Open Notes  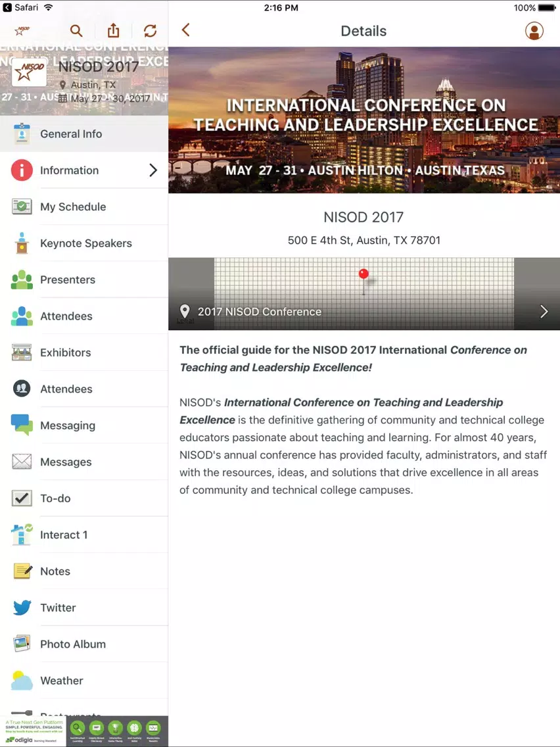tap(84, 571)
